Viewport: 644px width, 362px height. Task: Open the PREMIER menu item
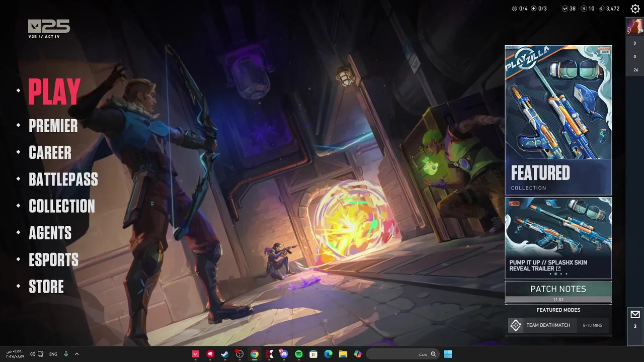(x=53, y=126)
